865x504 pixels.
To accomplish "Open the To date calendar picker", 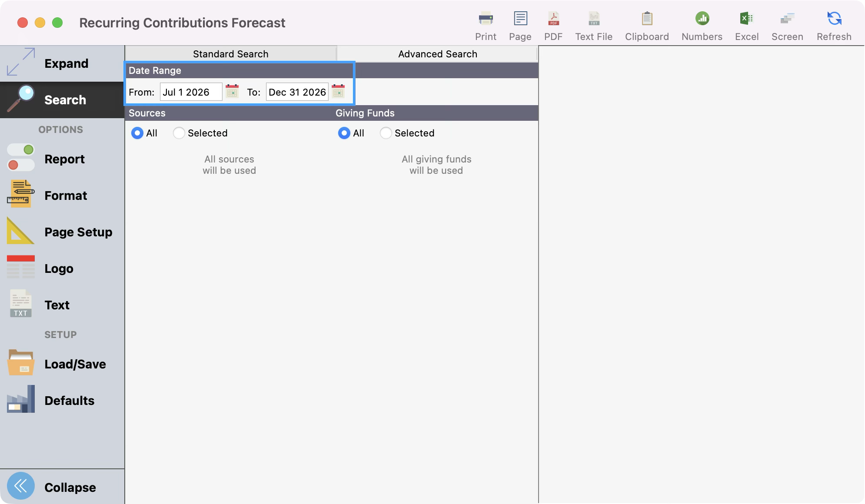I will click(338, 92).
